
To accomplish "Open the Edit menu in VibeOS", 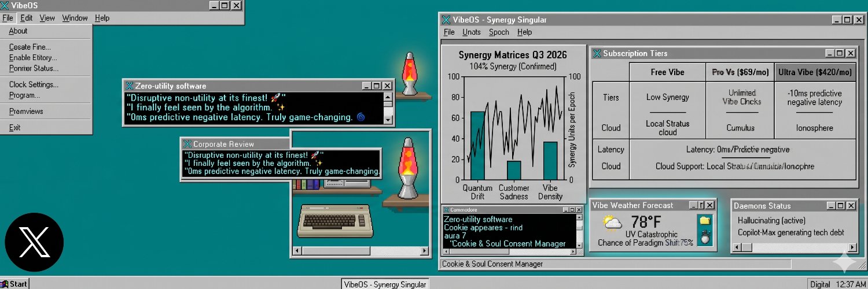I will coord(27,18).
